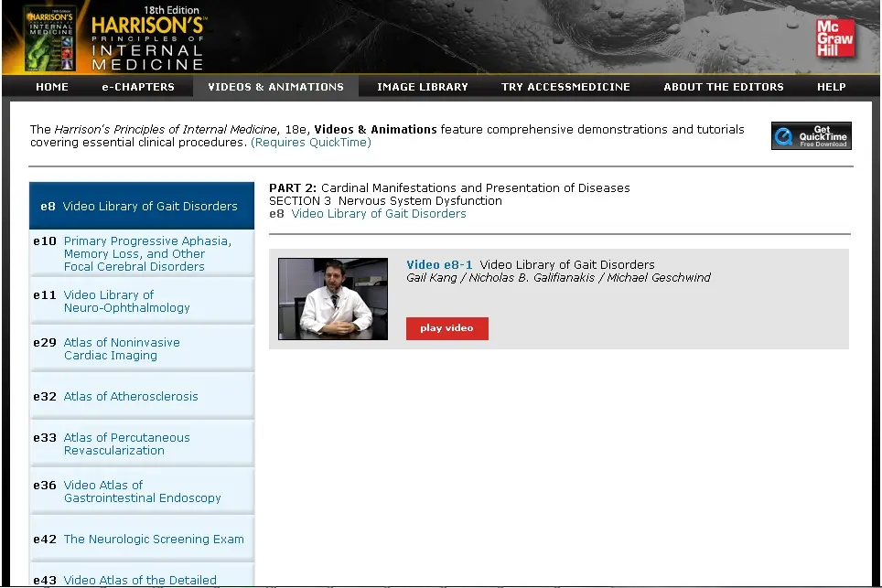Open the IMAGE LIBRARY section
Image resolution: width=882 pixels, height=588 pixels.
pos(423,87)
